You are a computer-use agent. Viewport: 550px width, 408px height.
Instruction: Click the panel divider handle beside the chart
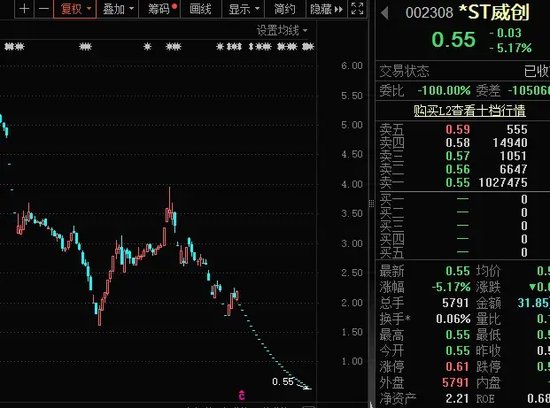(x=371, y=203)
